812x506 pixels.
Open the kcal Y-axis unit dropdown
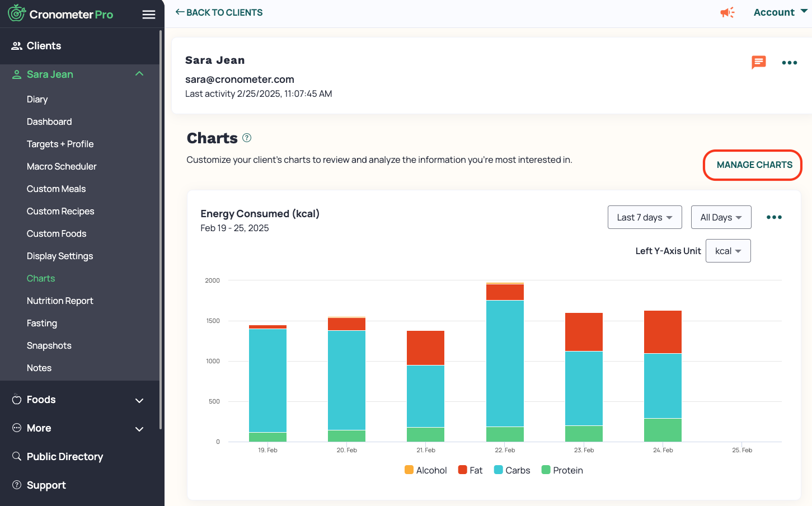728,251
